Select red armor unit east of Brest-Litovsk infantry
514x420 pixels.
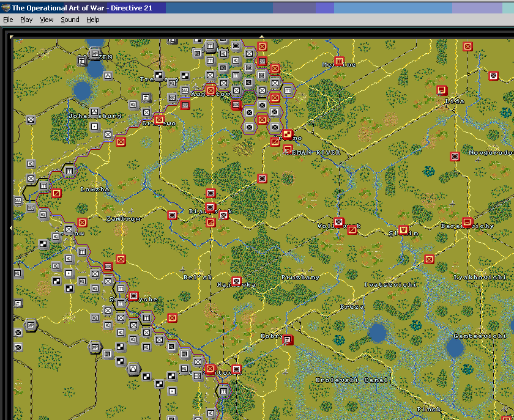coord(236,369)
